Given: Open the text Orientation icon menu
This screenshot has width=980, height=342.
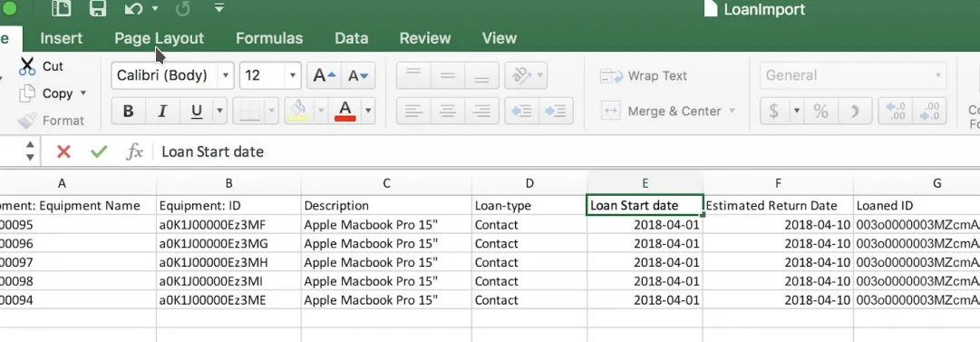Looking at the screenshot, I should [x=525, y=75].
